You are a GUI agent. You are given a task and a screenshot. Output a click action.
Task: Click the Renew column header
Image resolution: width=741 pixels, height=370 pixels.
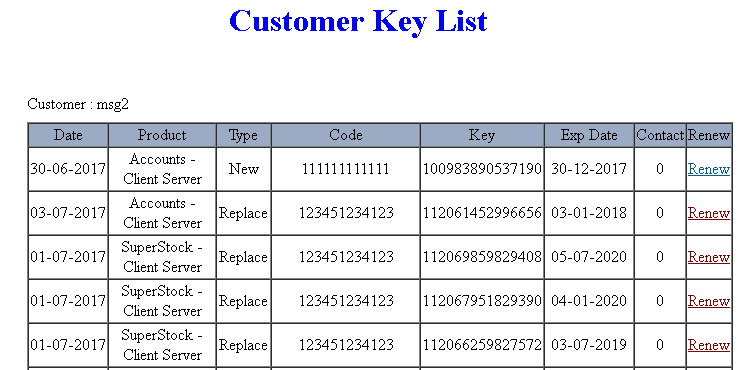coord(708,135)
